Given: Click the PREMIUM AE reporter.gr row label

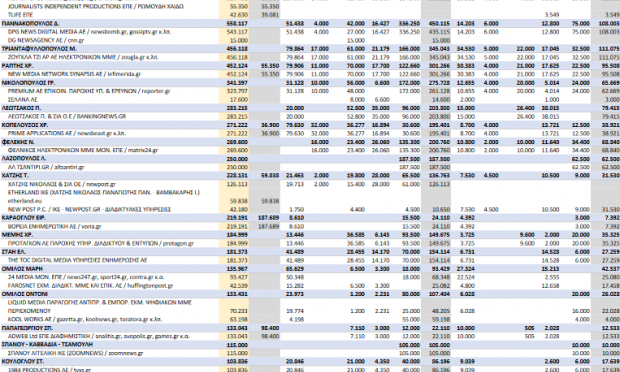Looking at the screenshot, I should (89, 91).
